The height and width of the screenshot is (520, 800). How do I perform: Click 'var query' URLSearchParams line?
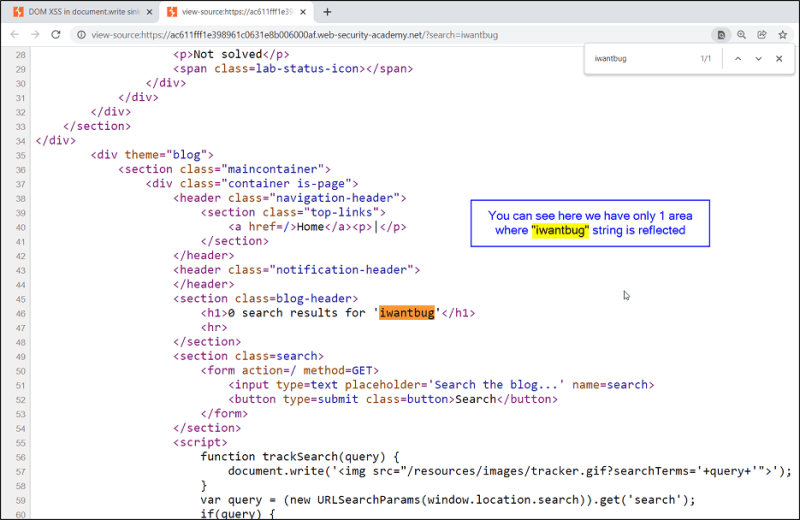(448, 499)
